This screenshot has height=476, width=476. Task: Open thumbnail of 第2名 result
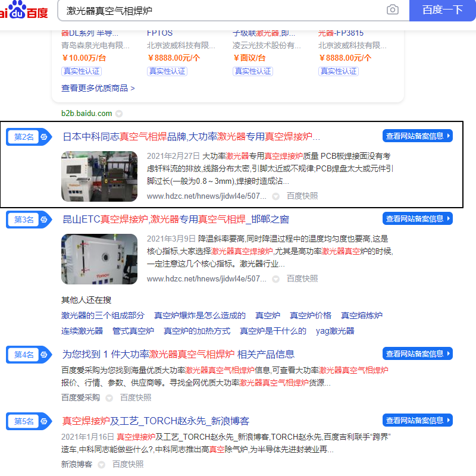99,176
